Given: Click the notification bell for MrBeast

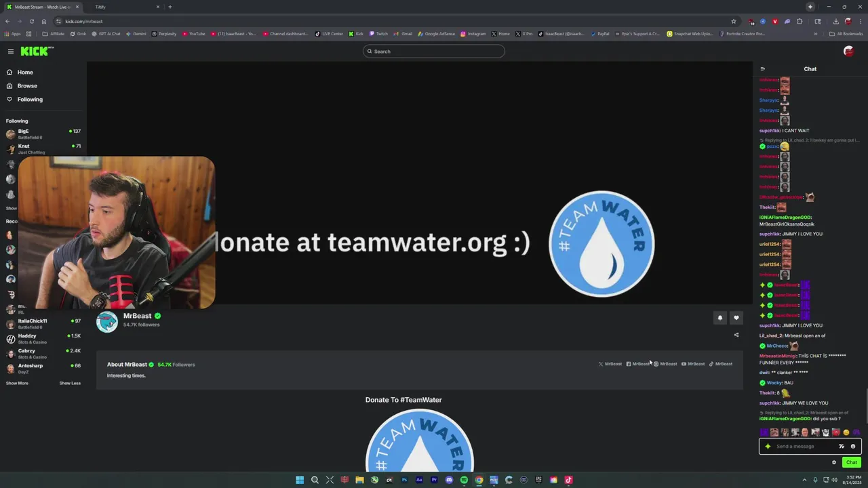Looking at the screenshot, I should click(x=720, y=317).
